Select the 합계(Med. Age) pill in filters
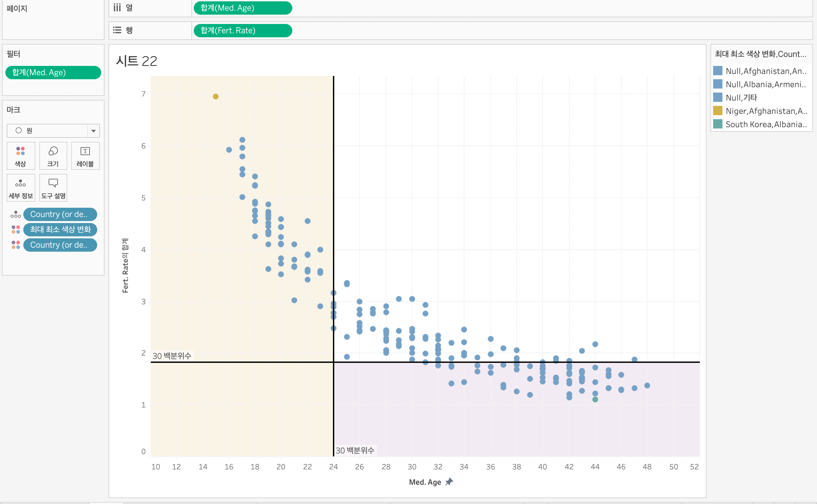Screen dimensions: 817x504 [53, 73]
